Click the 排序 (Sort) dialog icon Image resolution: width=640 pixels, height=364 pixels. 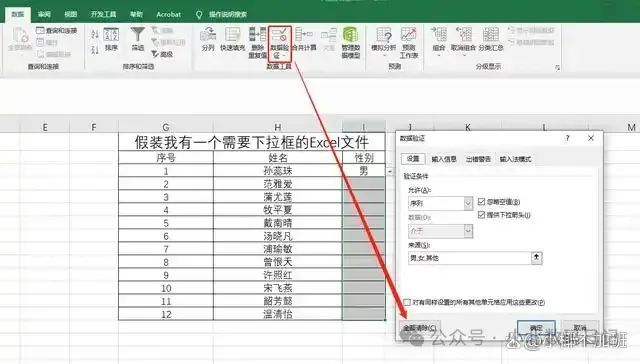tap(111, 39)
